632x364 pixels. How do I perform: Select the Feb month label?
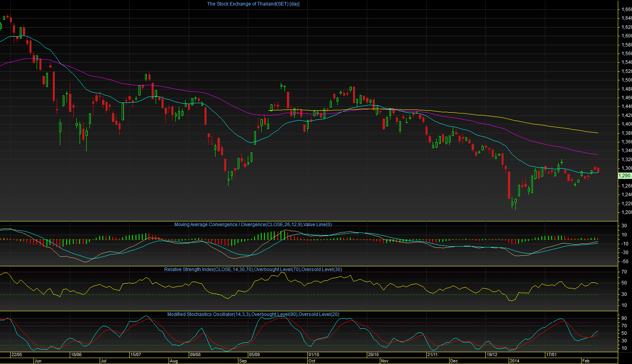(x=586, y=361)
